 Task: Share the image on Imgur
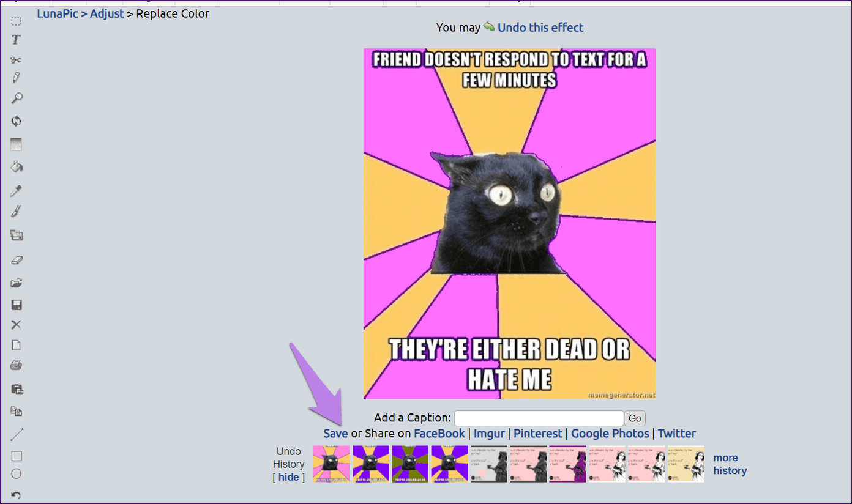(x=489, y=434)
